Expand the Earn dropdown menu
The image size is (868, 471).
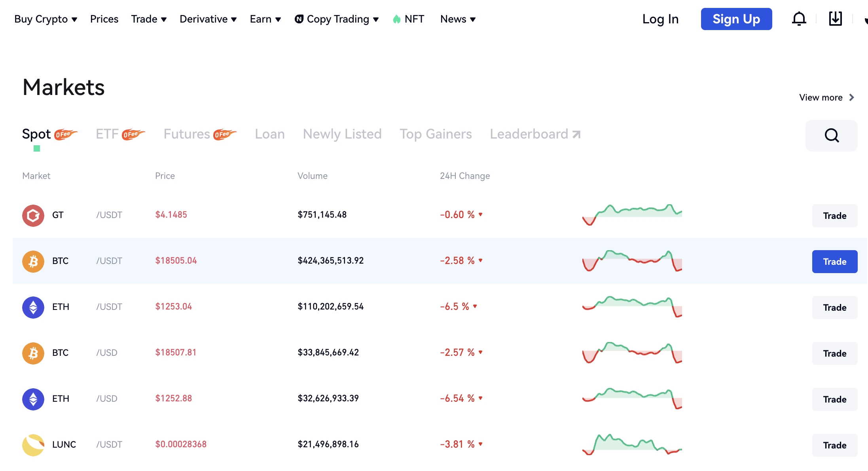(265, 19)
